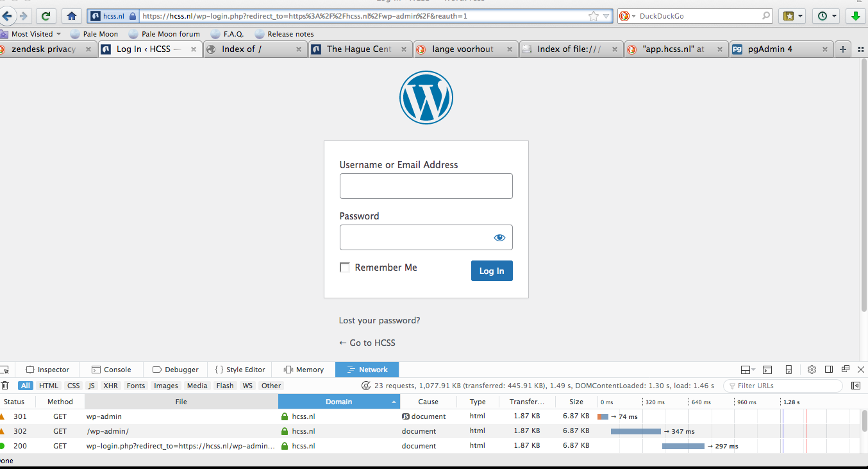Clear network requests with the trash icon
Screen dimensions: 868x469
click(5, 386)
